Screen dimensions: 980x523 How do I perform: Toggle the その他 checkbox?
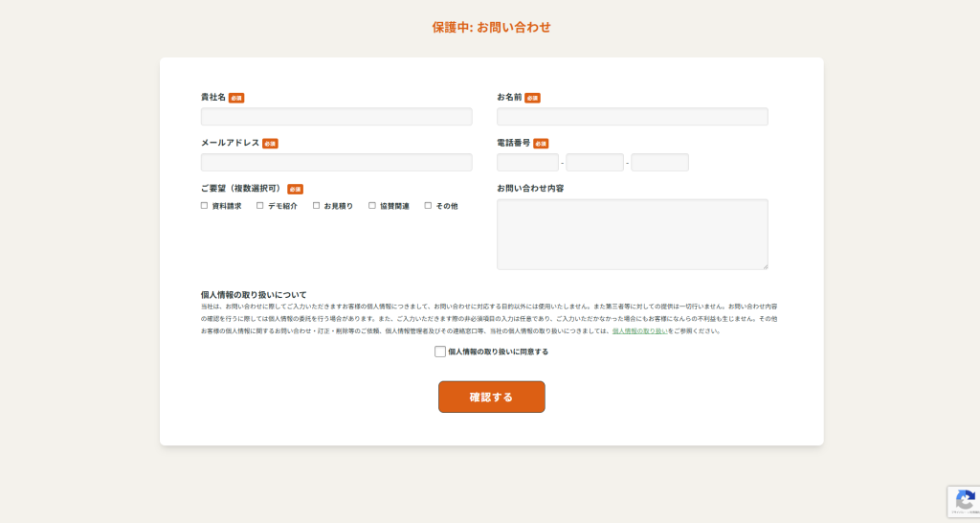point(429,206)
